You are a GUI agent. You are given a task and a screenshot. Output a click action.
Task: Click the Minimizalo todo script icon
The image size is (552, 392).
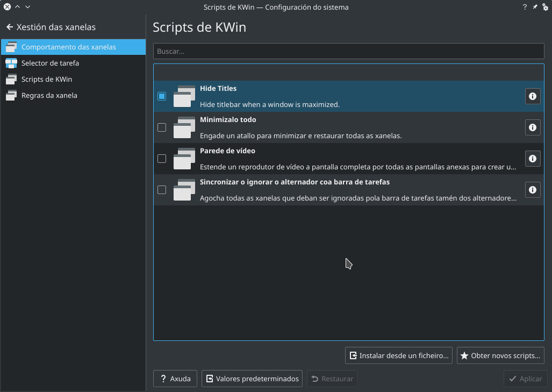(x=184, y=127)
